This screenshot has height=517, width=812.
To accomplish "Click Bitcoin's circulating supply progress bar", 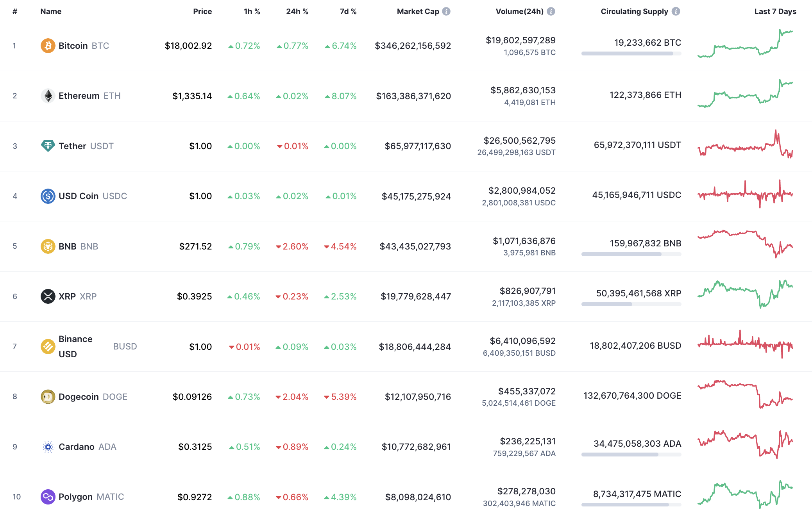I will coord(631,53).
